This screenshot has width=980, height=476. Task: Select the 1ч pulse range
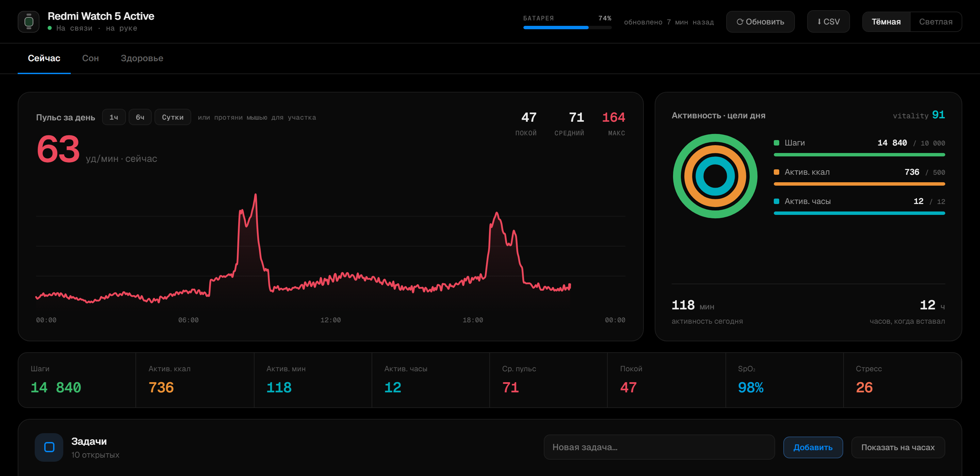(x=114, y=117)
